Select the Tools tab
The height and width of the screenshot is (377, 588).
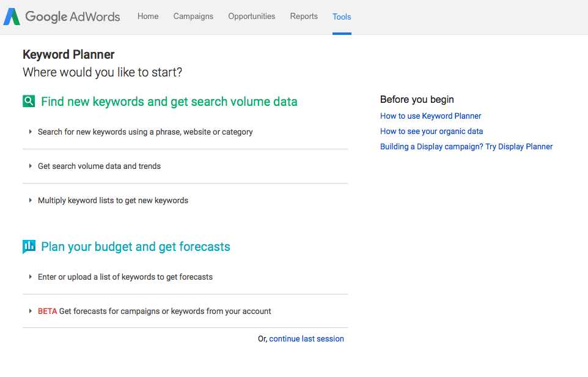coord(342,17)
